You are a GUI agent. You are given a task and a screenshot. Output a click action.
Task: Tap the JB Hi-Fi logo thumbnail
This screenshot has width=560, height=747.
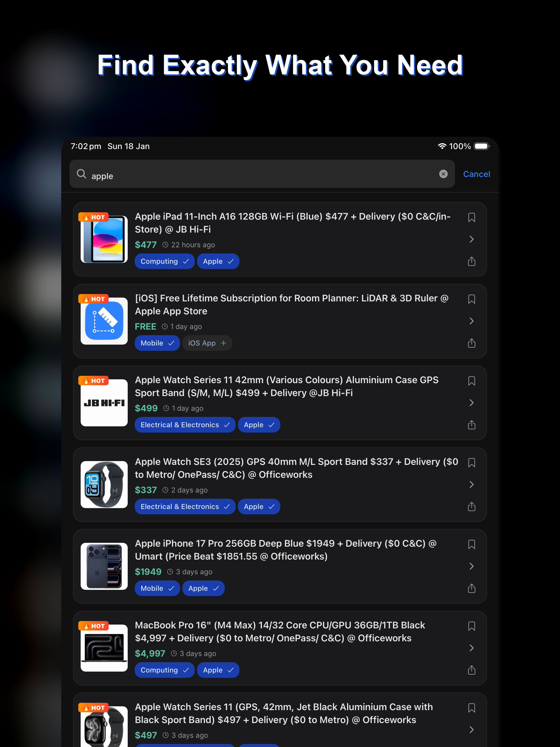coord(104,402)
